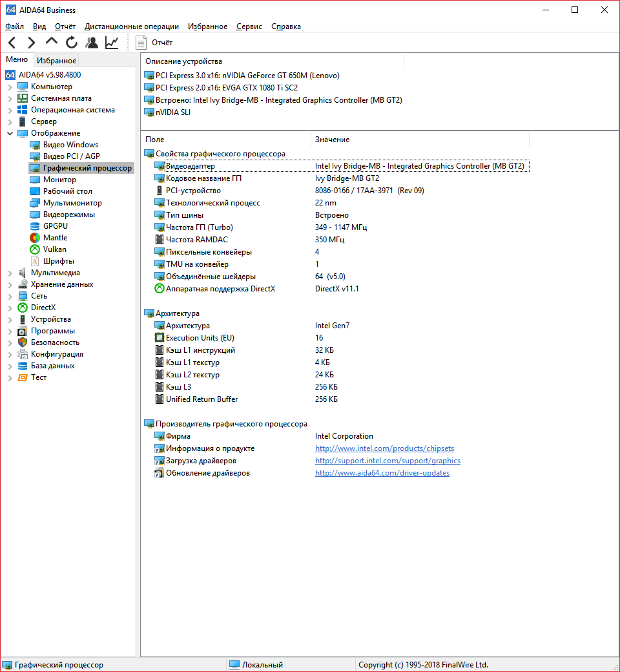Click the Тест benchmark icon

(x=23, y=377)
